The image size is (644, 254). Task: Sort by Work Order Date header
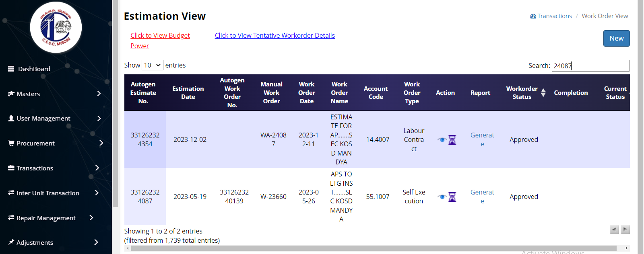coord(307,93)
